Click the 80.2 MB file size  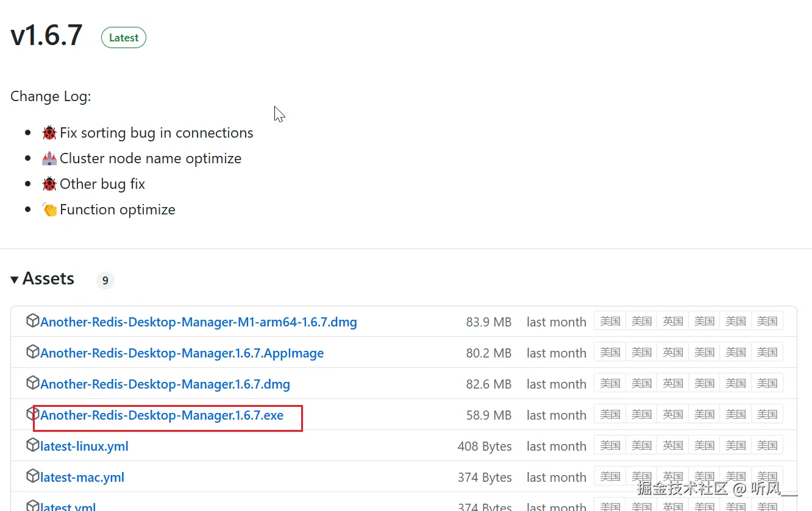point(489,353)
